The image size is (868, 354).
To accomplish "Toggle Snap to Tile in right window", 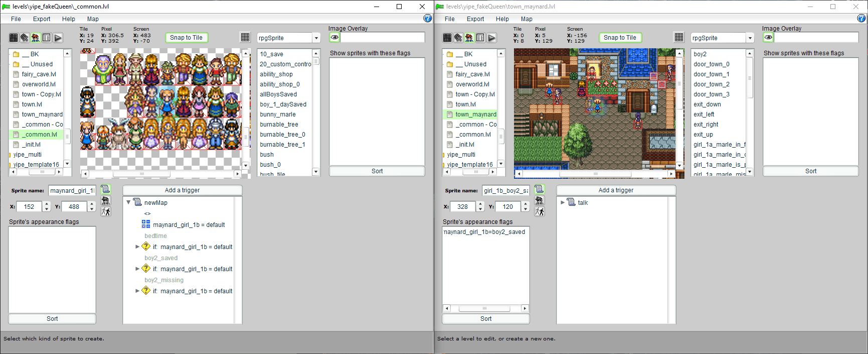I will click(x=620, y=38).
